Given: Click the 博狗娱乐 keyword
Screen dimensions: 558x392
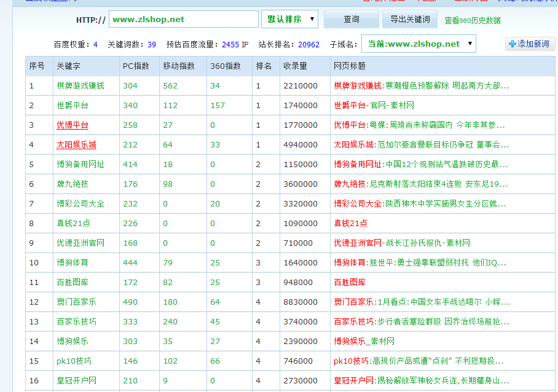Looking at the screenshot, I should tap(73, 341).
